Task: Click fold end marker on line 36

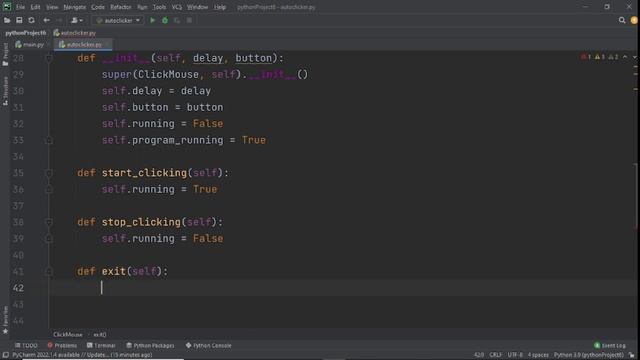Action: (49, 189)
